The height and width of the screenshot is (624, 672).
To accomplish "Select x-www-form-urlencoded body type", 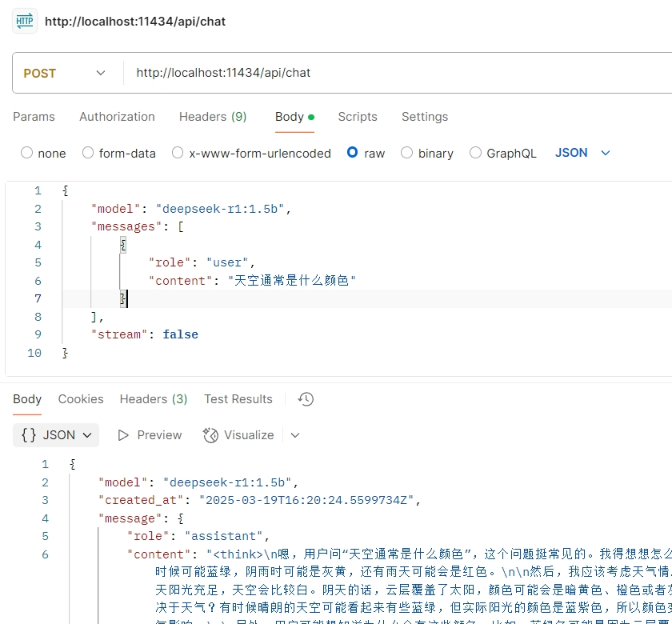I will click(x=178, y=153).
